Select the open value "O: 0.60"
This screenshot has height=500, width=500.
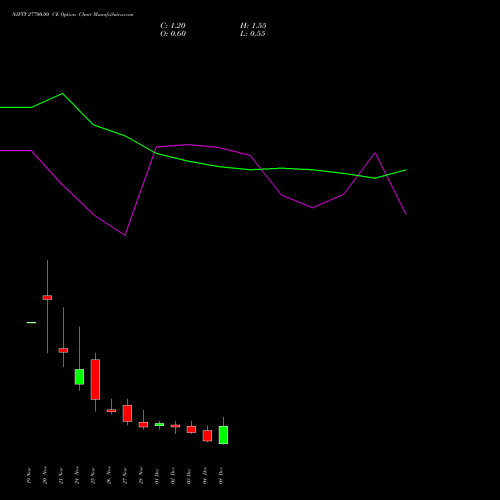tap(173, 34)
